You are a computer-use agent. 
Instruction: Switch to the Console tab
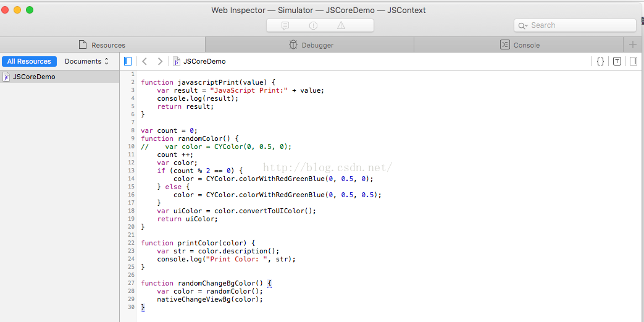coord(519,45)
